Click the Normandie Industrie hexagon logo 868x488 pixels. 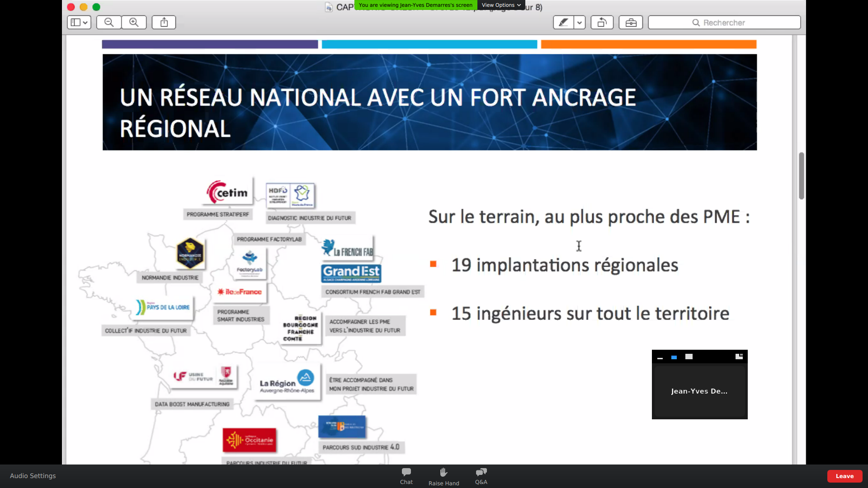point(190,253)
